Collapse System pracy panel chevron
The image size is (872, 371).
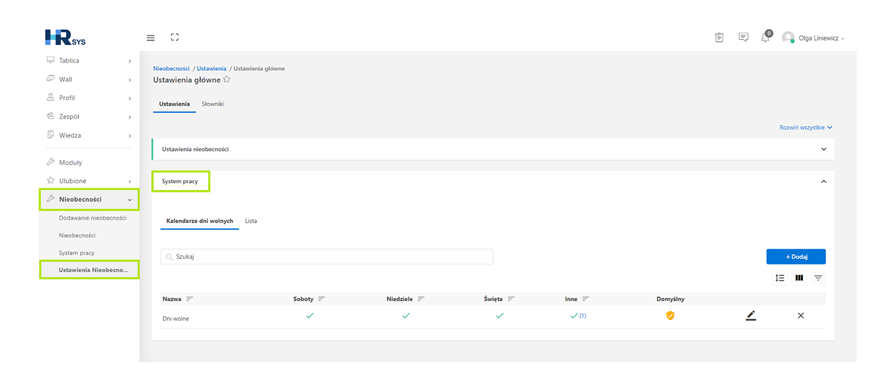click(x=824, y=181)
